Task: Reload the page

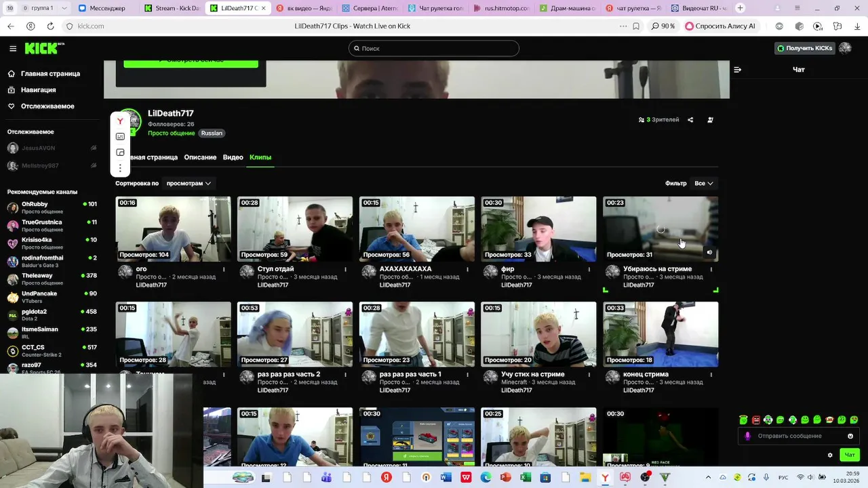Action: [x=50, y=26]
